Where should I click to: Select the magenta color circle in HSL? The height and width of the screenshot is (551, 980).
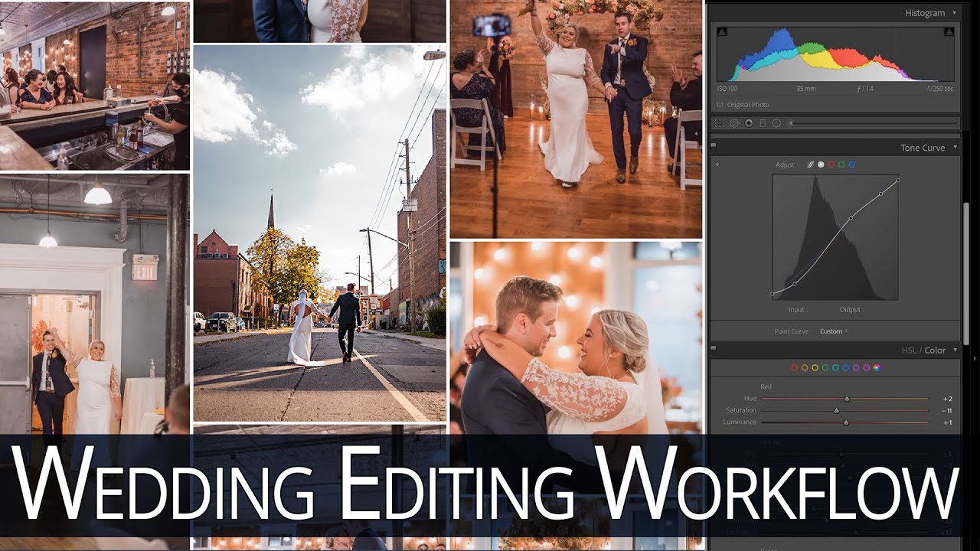click(x=867, y=368)
